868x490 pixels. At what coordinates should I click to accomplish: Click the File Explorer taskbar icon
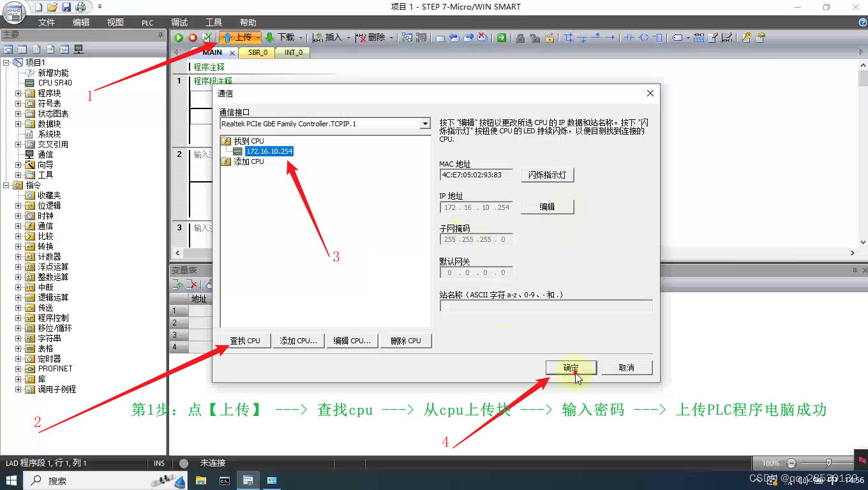point(200,480)
